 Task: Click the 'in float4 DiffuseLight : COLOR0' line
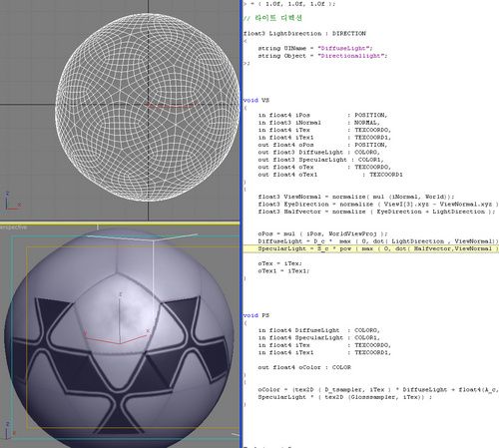point(319,330)
